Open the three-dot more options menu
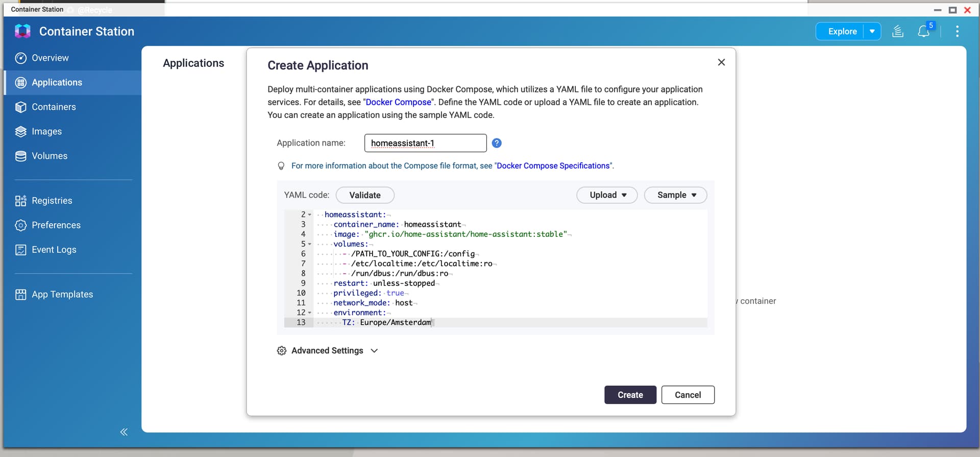The width and height of the screenshot is (980, 457). (957, 32)
